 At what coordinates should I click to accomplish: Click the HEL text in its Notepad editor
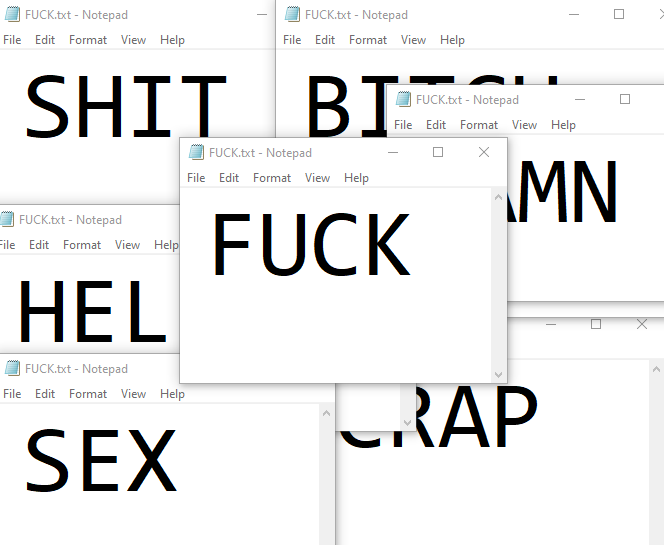click(92, 311)
